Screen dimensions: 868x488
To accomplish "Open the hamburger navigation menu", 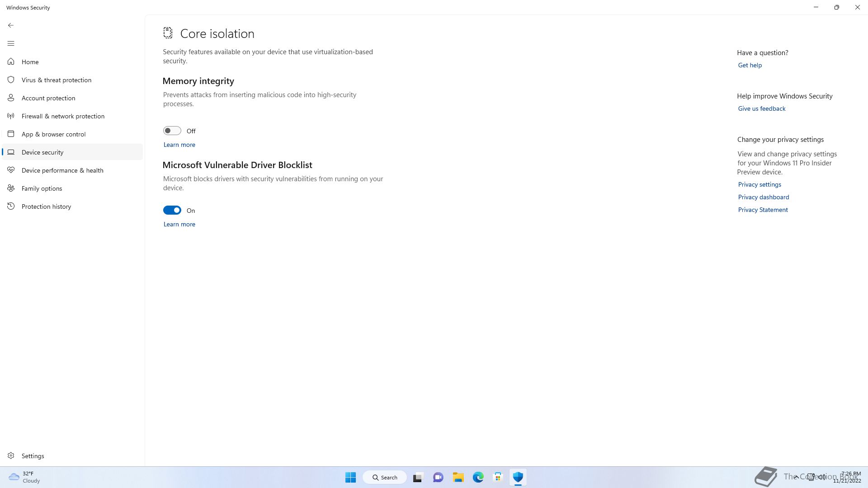I will coord(11,43).
